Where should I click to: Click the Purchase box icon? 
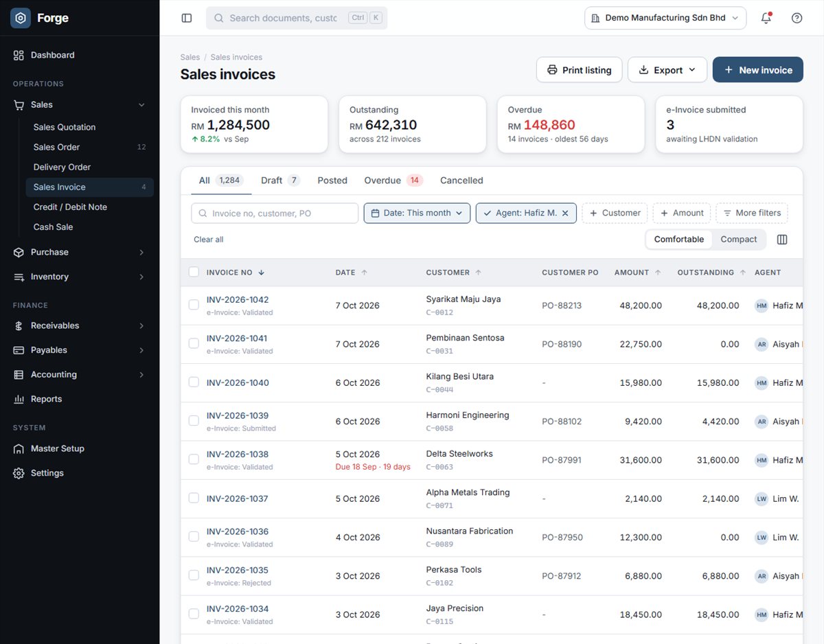coord(19,252)
